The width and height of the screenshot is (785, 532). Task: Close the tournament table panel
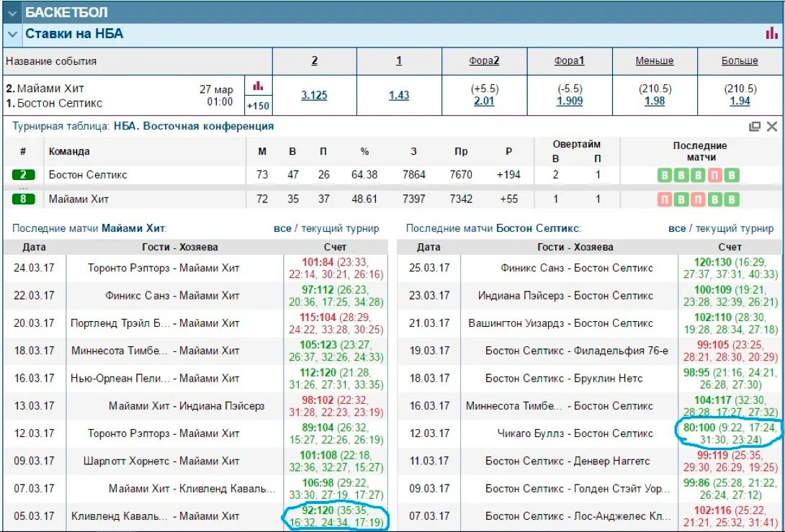tap(771, 126)
